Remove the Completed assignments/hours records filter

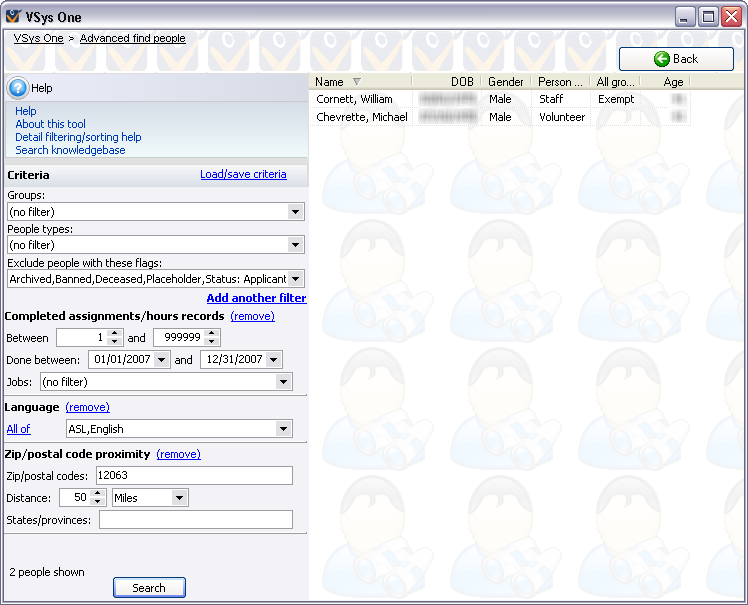click(252, 316)
